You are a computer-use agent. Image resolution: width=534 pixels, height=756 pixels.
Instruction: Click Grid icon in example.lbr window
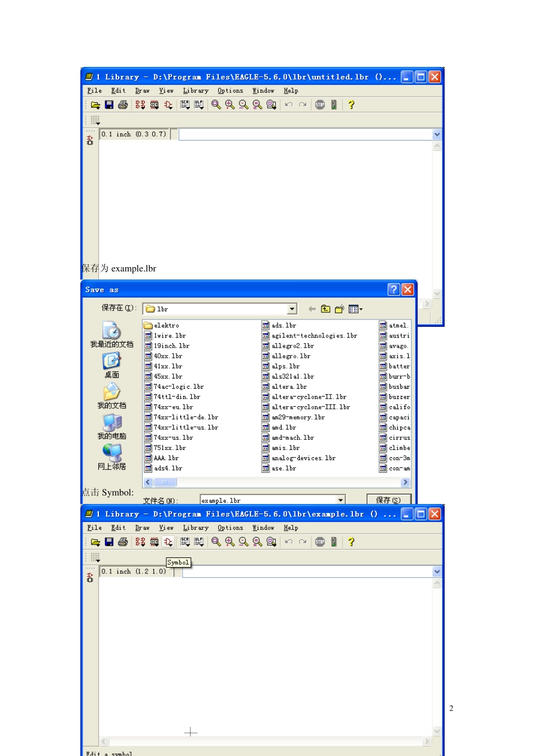click(95, 557)
